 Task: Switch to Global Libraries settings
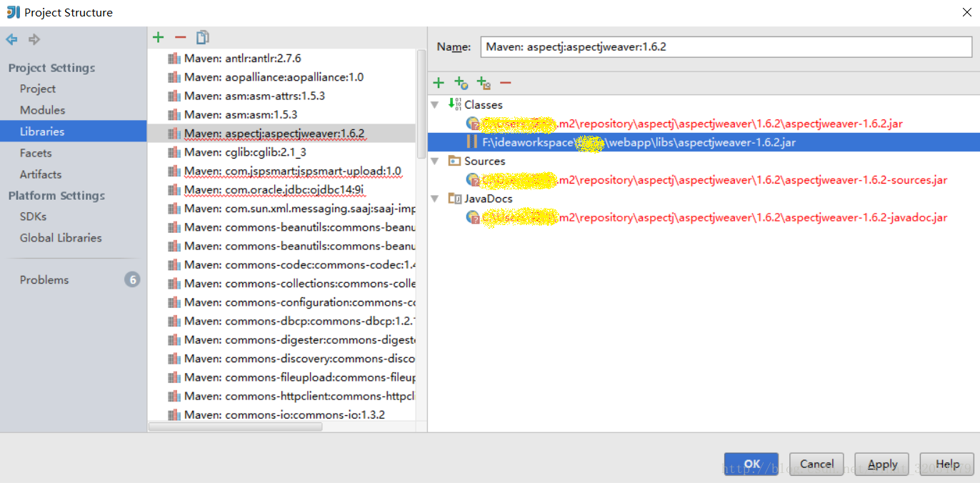(61, 238)
